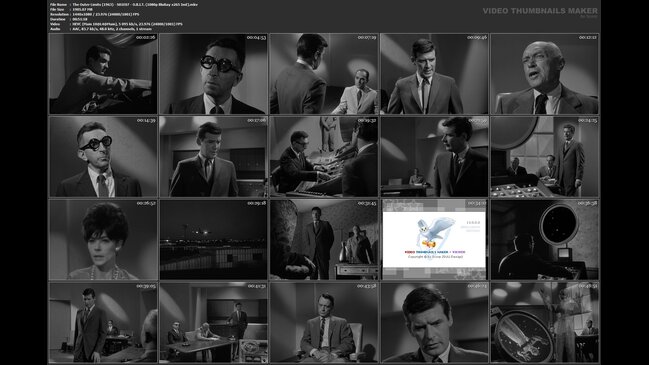This screenshot has height=365, width=649.
Task: Open conference table thumbnail at 00:41:31
Action: 213,322
